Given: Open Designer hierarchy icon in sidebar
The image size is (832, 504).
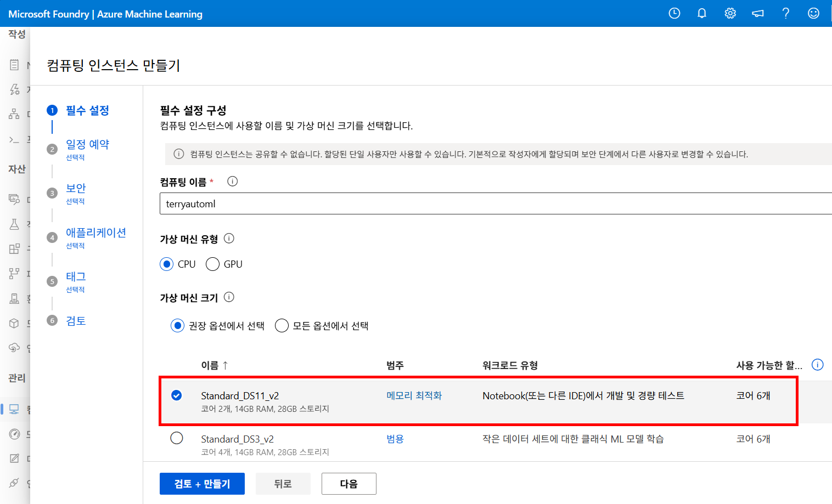Looking at the screenshot, I should click(14, 114).
